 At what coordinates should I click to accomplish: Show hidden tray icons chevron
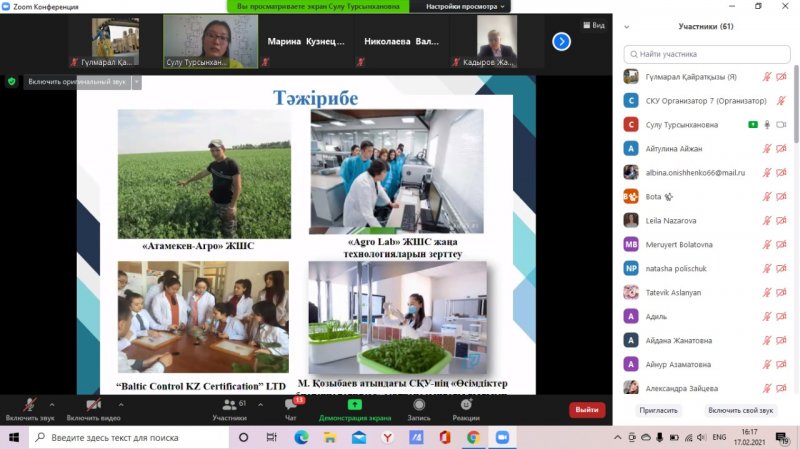[617, 437]
